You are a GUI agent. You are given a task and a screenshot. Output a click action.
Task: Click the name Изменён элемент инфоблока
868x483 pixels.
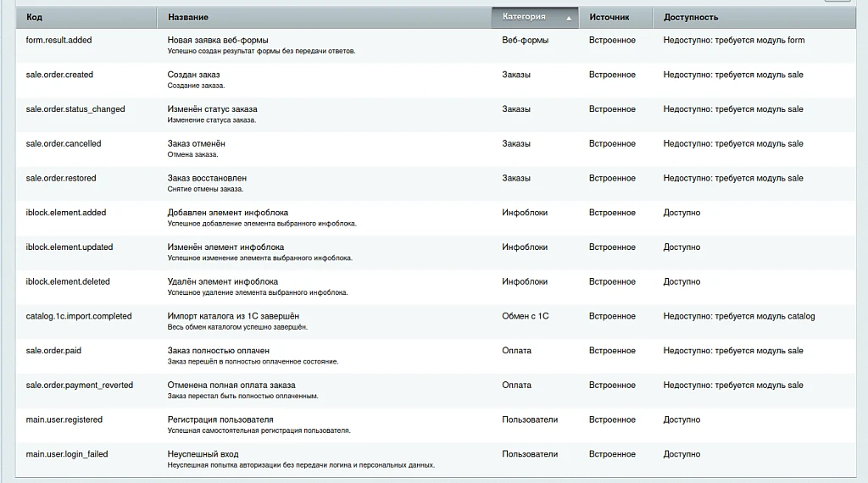point(225,247)
